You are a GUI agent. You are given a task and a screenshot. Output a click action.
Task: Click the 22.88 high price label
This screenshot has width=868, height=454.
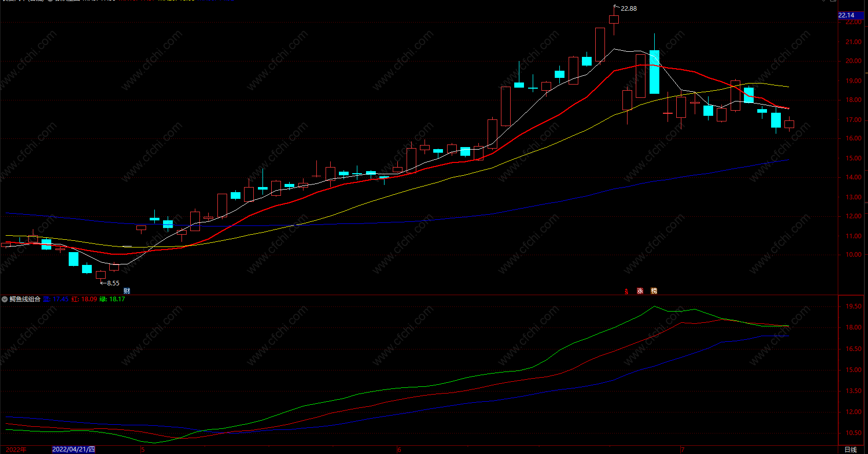(x=629, y=9)
